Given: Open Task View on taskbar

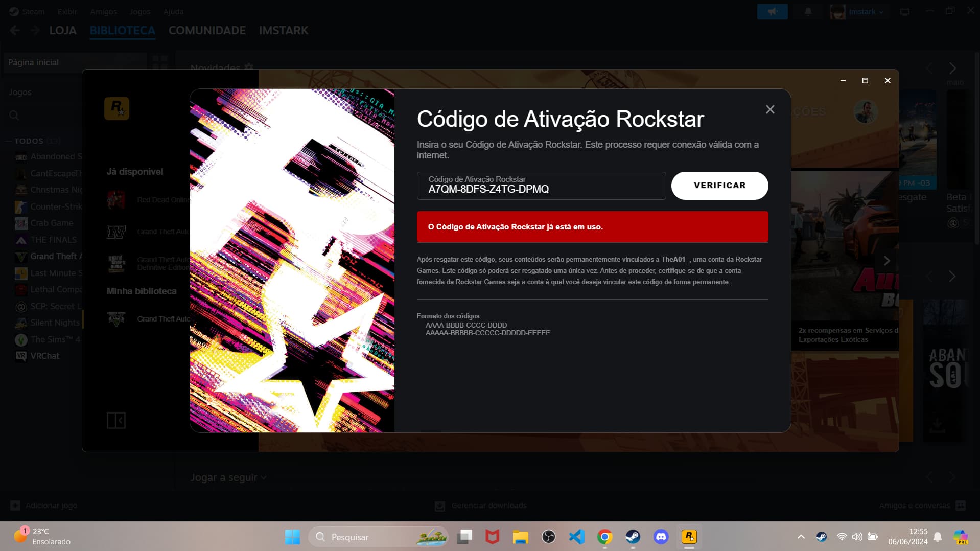Looking at the screenshot, I should click(x=464, y=537).
